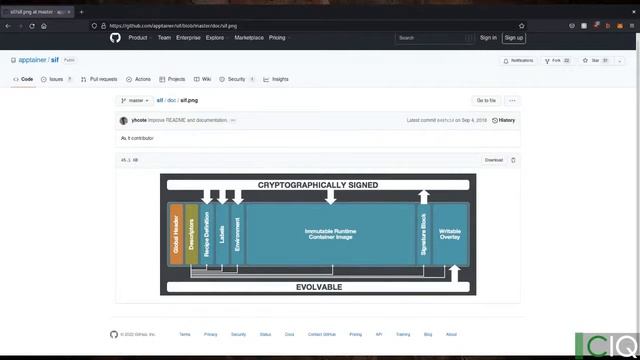Click the GitHub logo in header
The height and width of the screenshot is (360, 640).
[x=115, y=38]
